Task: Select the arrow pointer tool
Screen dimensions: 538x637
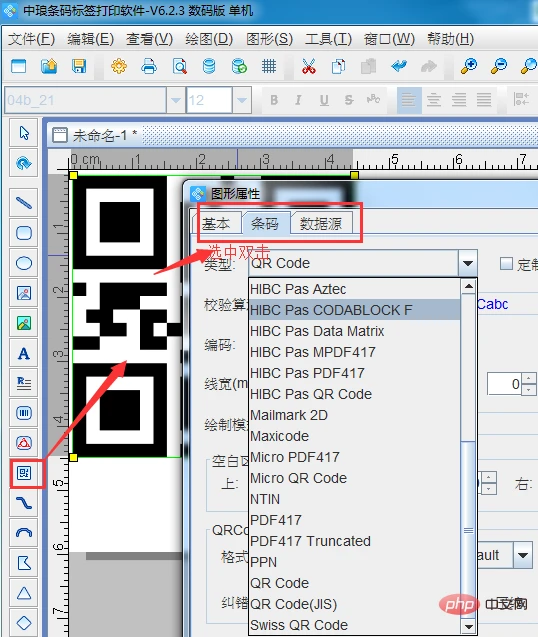Action: (24, 133)
